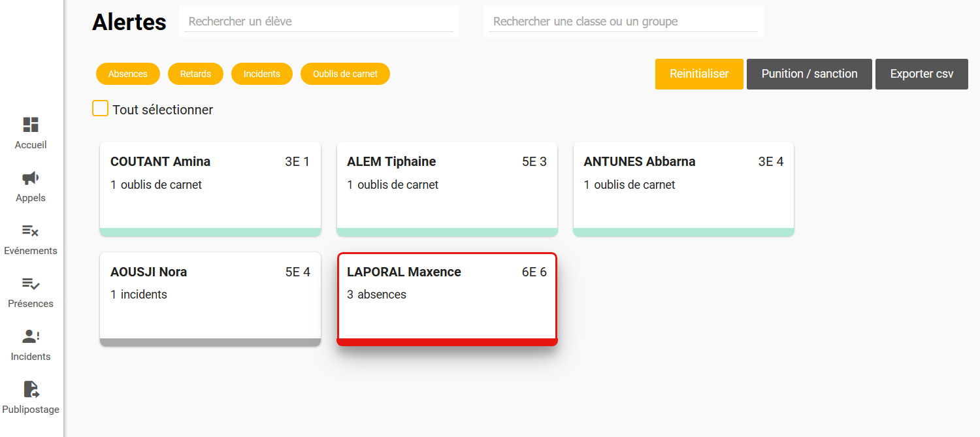Select the COUTANT Amina card
The width and height of the screenshot is (980, 437).
coord(210,189)
